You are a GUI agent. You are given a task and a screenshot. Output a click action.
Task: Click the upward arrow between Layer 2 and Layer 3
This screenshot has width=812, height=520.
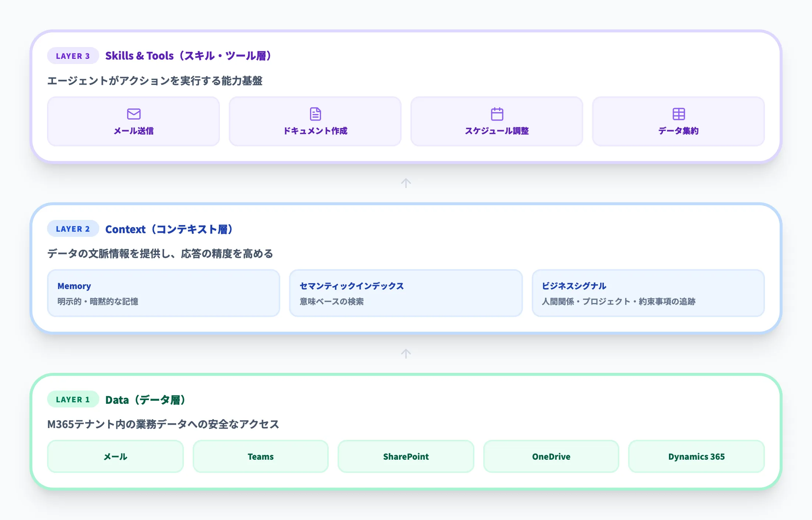(406, 183)
